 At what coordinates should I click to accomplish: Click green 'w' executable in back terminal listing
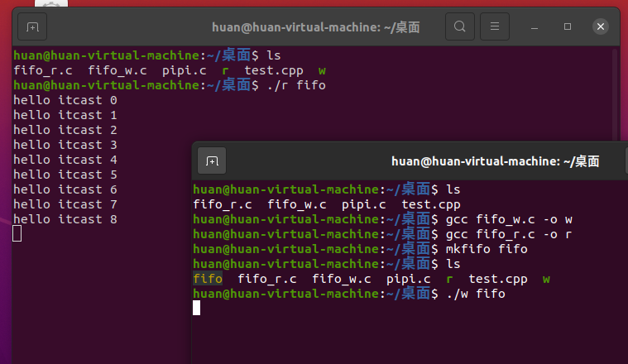(322, 71)
